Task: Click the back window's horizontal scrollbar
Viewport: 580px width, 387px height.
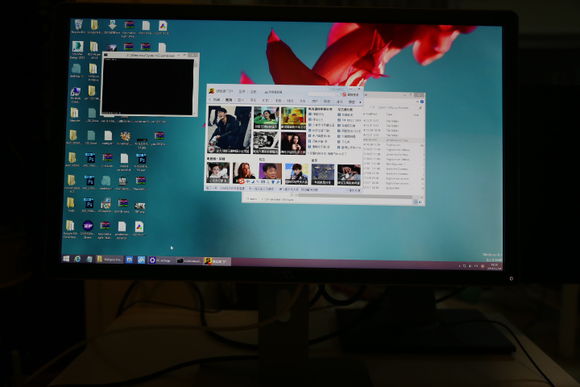Action: pyautogui.click(x=355, y=196)
